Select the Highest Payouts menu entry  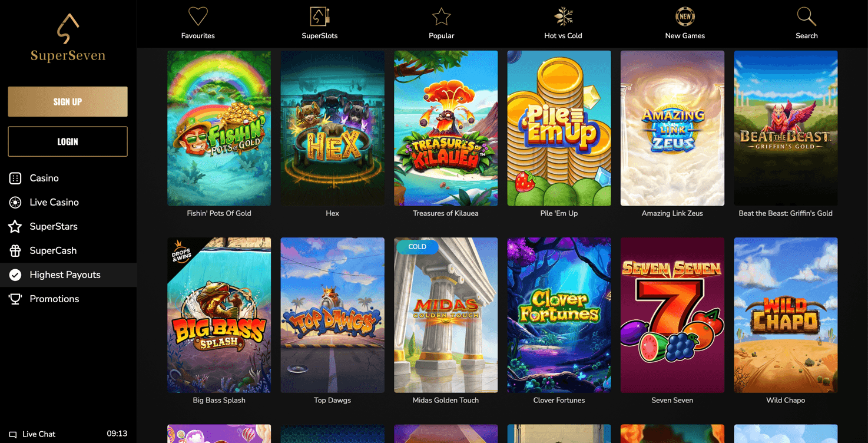pos(68,275)
